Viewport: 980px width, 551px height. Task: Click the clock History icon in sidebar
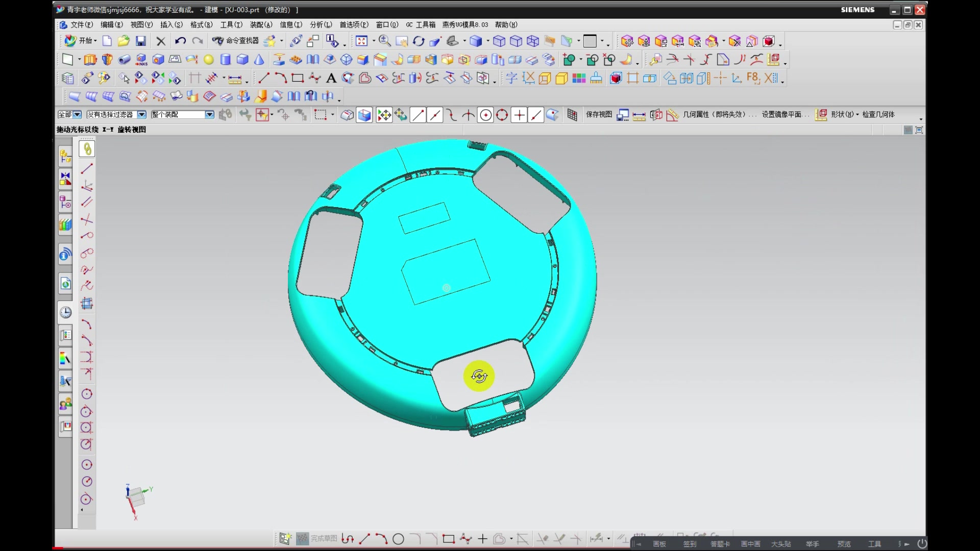tap(65, 312)
